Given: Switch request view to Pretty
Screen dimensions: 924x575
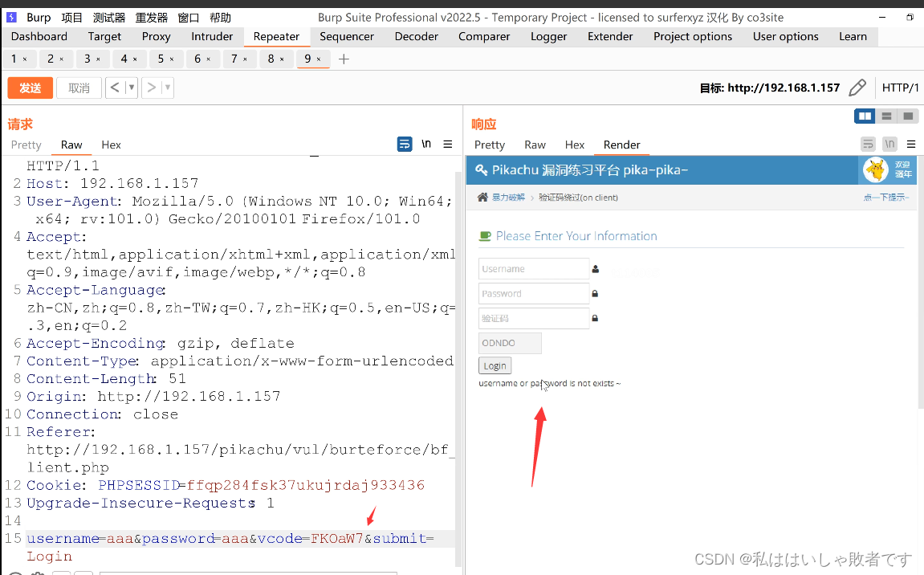Looking at the screenshot, I should [x=26, y=145].
